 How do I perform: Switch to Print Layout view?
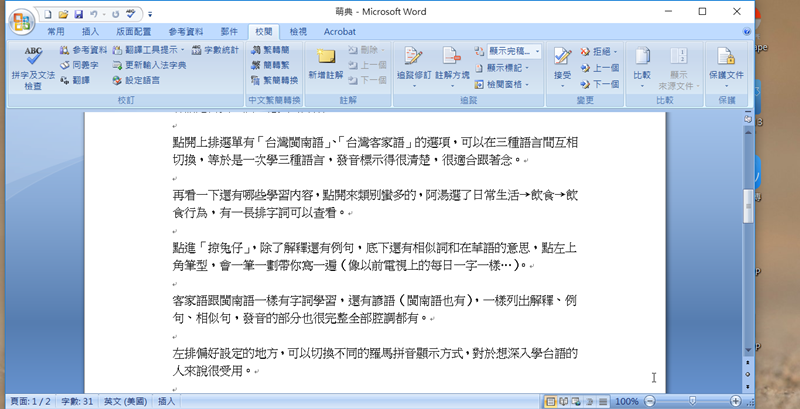click(x=551, y=401)
